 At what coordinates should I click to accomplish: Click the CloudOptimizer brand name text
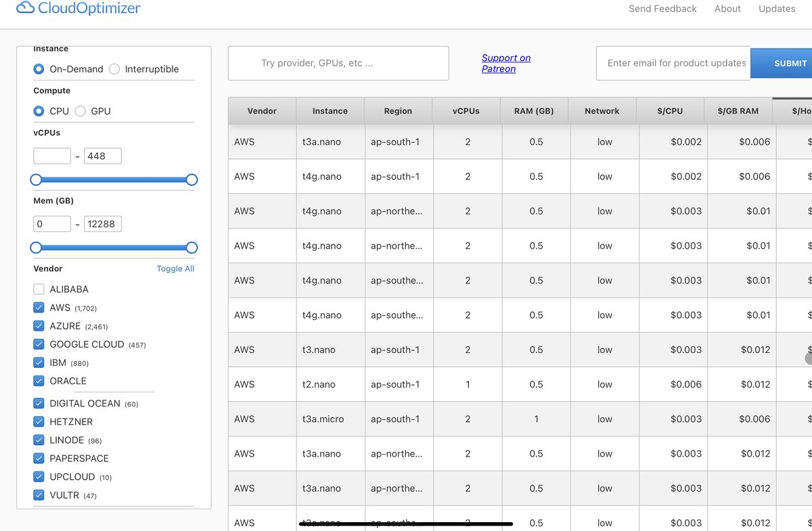(90, 9)
